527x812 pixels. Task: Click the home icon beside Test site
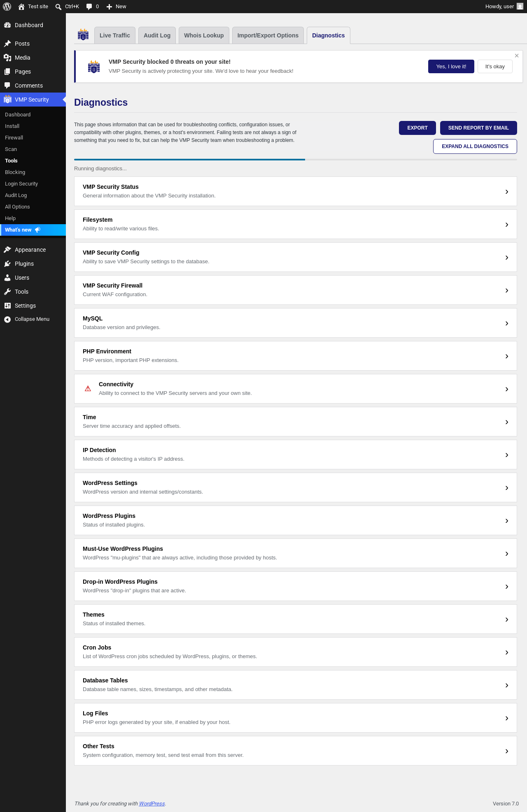pyautogui.click(x=21, y=7)
